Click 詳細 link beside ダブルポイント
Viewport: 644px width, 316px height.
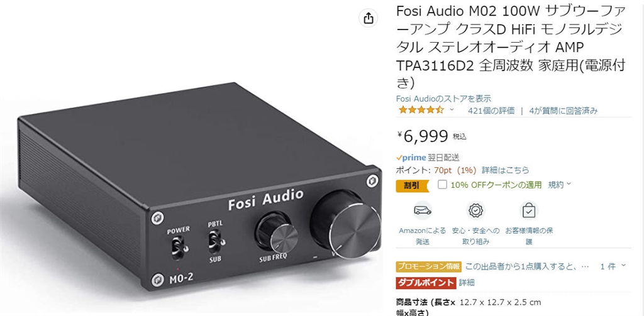(x=467, y=282)
